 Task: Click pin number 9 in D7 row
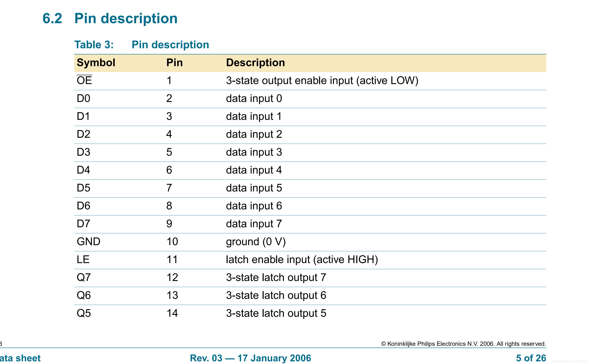(169, 224)
